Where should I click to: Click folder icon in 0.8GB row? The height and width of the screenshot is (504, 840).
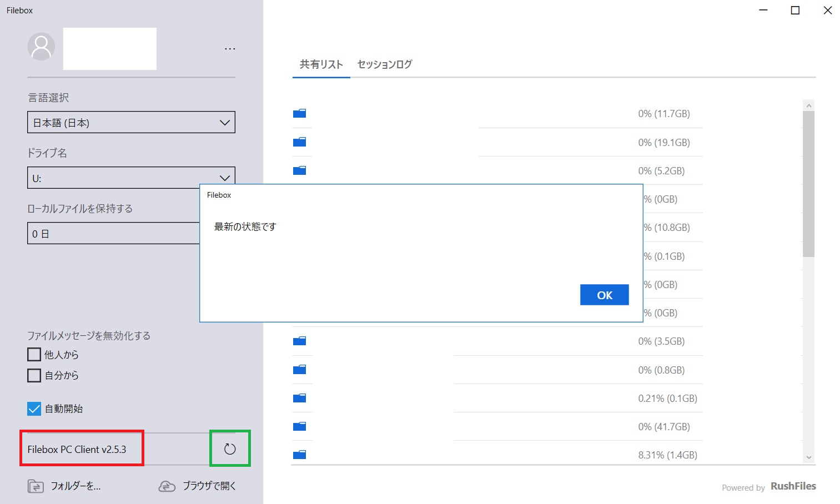click(300, 369)
